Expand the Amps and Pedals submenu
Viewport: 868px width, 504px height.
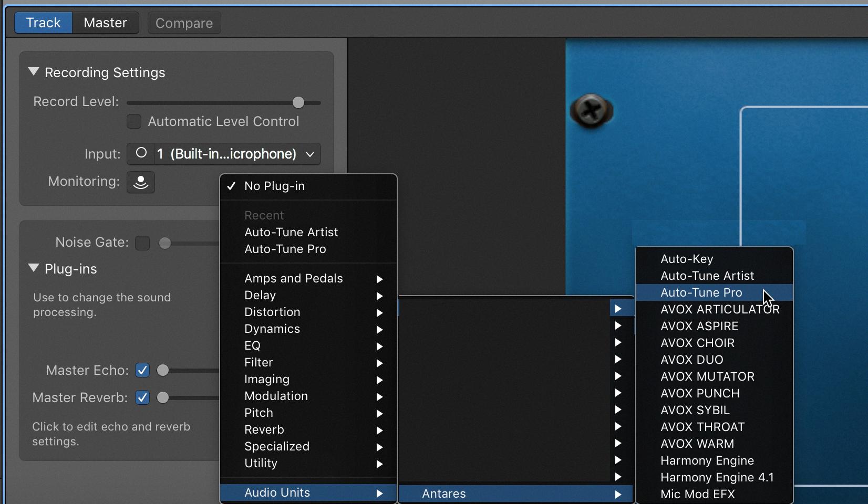point(308,278)
